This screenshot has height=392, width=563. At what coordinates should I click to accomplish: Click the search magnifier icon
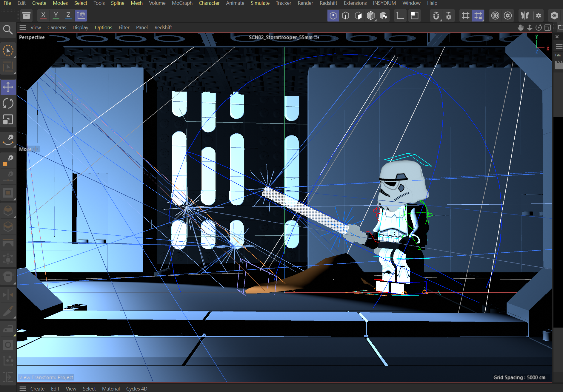coord(8,30)
